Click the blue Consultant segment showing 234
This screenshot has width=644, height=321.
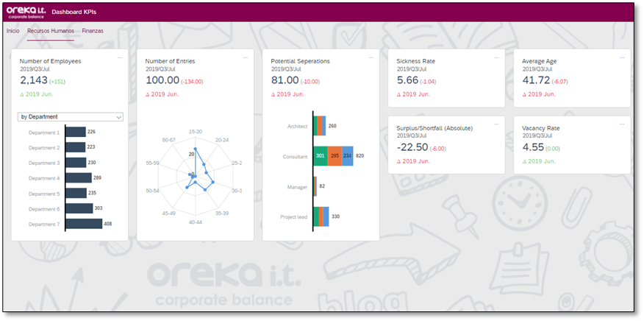pyautogui.click(x=348, y=156)
